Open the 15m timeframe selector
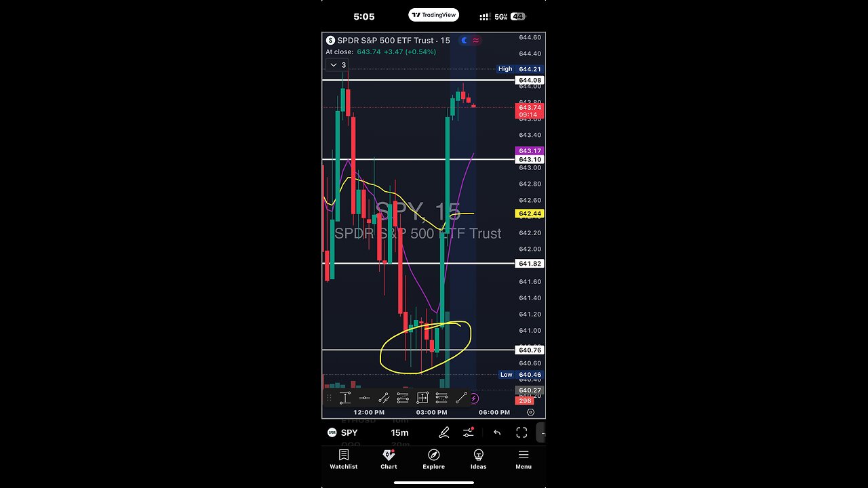This screenshot has height=488, width=868. pos(399,432)
